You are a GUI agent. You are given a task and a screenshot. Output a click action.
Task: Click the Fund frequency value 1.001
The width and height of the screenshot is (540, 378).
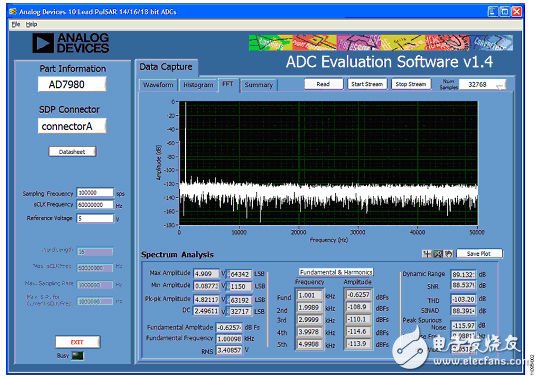point(309,296)
